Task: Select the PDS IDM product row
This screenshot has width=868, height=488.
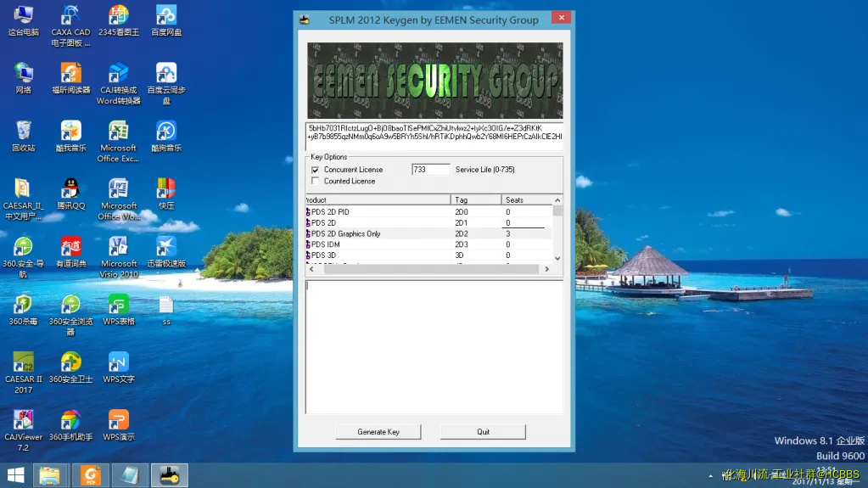Action: [429, 244]
